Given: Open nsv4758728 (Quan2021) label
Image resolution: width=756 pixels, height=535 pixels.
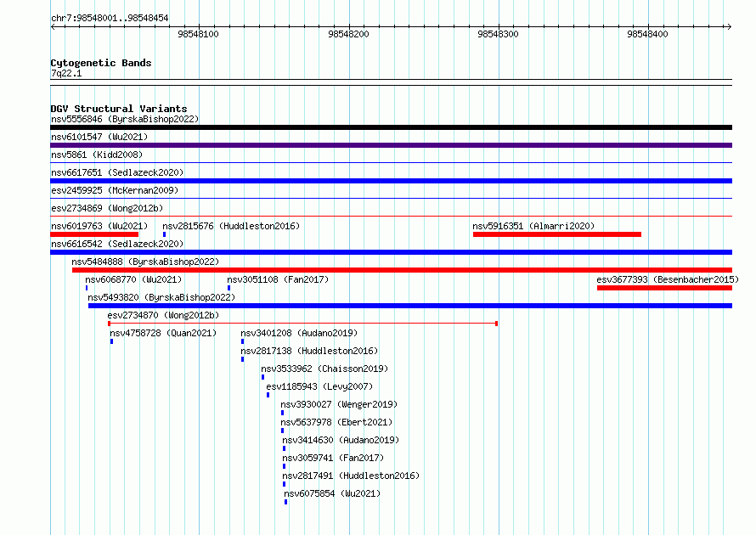Looking at the screenshot, I should 163,333.
